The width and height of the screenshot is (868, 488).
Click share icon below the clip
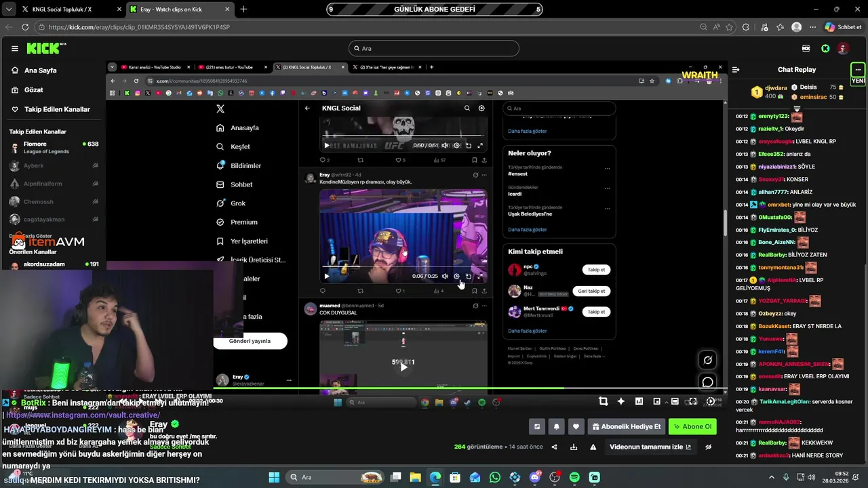554,447
